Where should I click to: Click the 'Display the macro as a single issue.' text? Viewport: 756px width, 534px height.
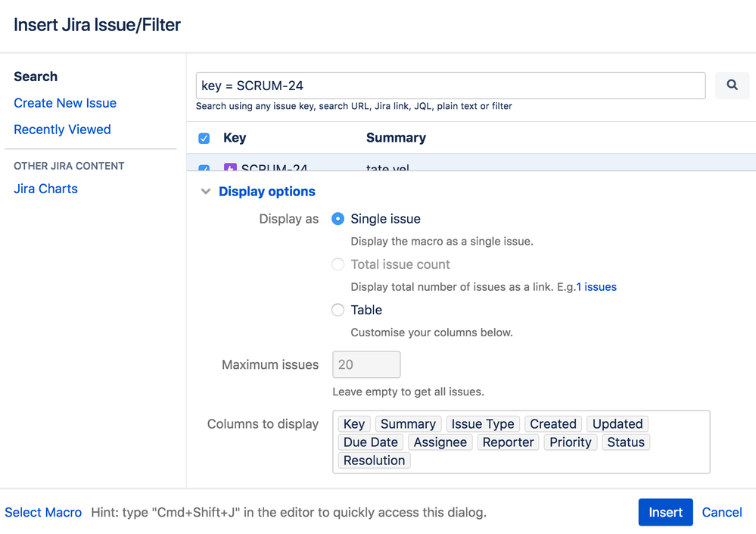click(442, 241)
